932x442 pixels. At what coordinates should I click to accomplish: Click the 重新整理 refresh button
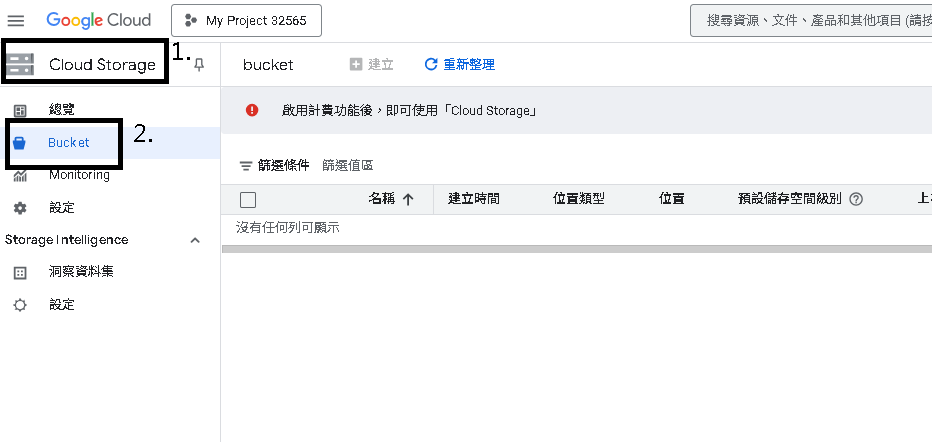click(459, 64)
